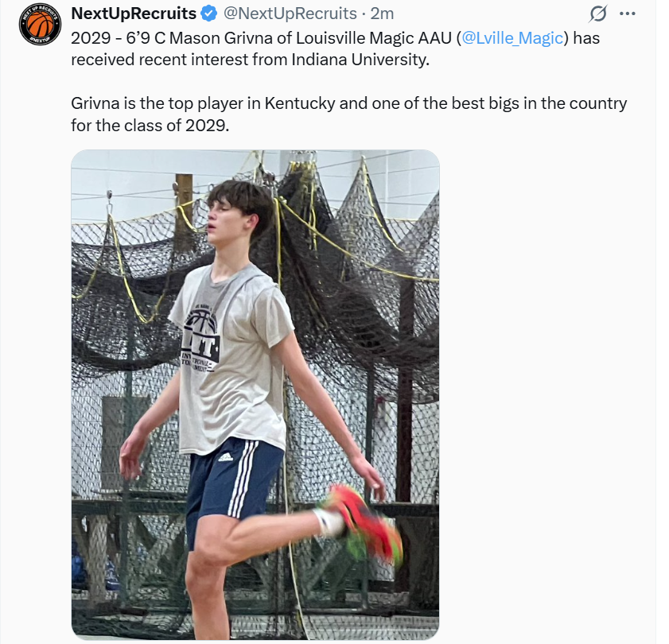The image size is (669, 644).
Task: Click the "2029 - 6'9 C" text
Action: [x=118, y=37]
